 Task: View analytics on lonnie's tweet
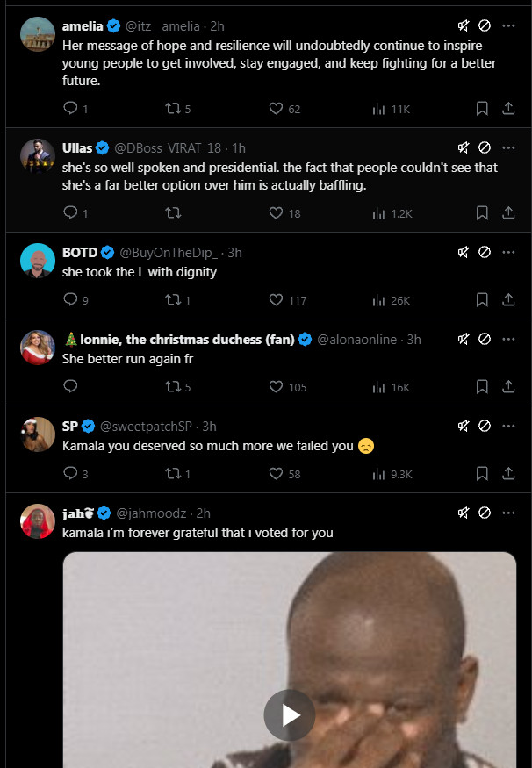tap(379, 387)
